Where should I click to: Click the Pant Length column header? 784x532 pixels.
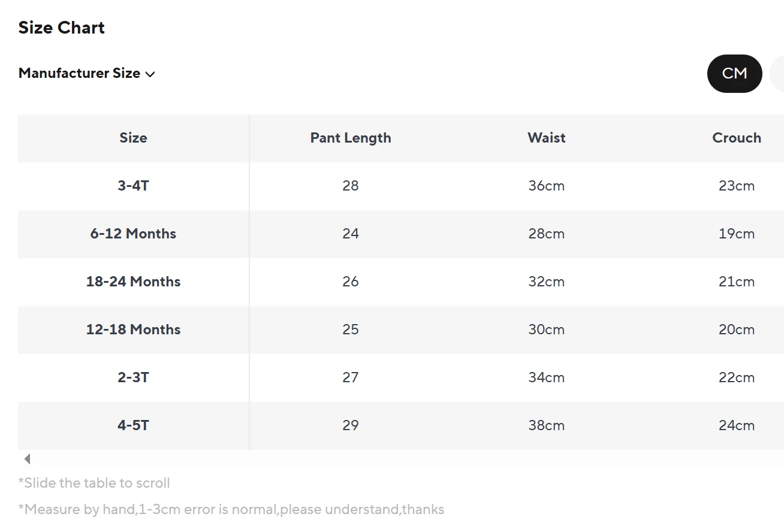pyautogui.click(x=351, y=138)
